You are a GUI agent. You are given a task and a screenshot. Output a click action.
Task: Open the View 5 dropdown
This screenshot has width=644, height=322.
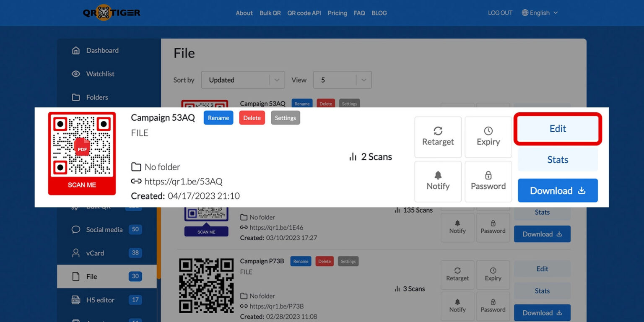pyautogui.click(x=342, y=80)
